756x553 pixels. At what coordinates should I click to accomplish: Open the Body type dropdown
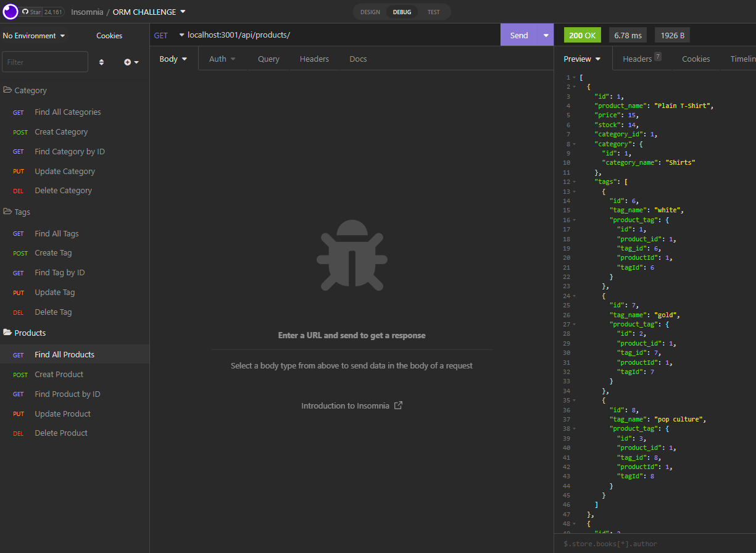(172, 59)
